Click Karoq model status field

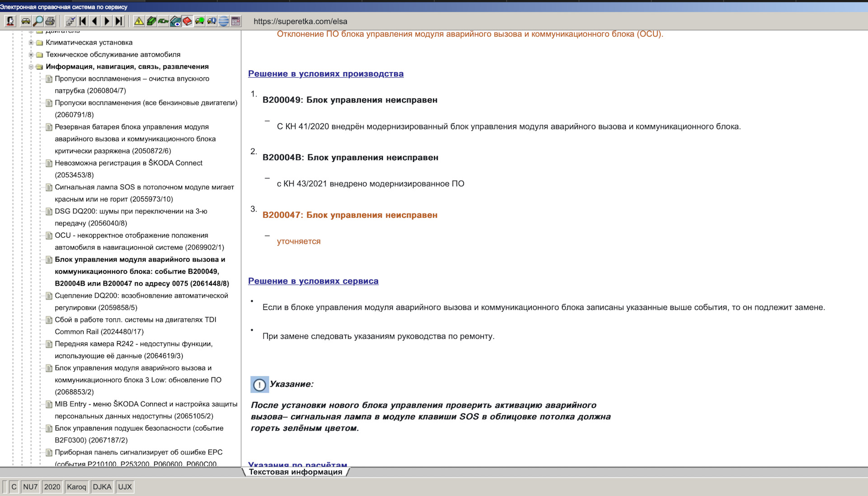tap(76, 487)
